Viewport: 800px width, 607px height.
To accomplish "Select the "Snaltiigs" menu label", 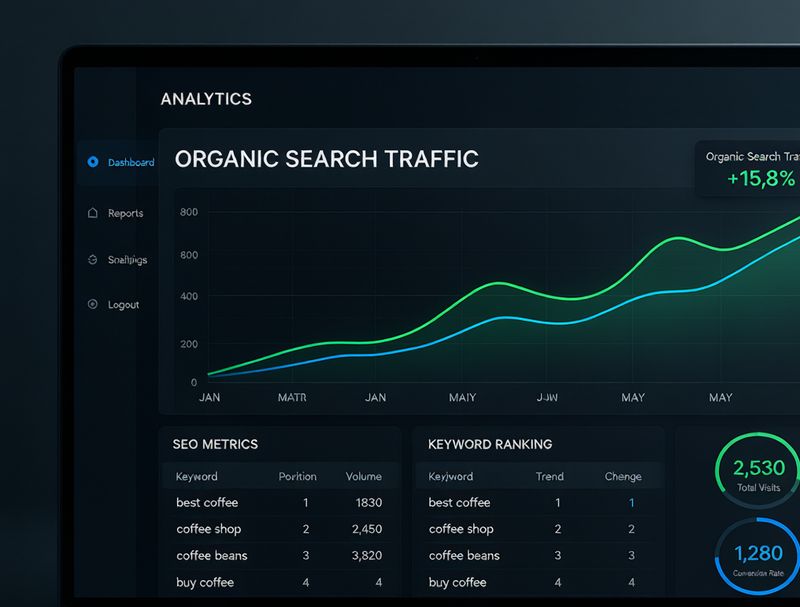I will point(128,260).
